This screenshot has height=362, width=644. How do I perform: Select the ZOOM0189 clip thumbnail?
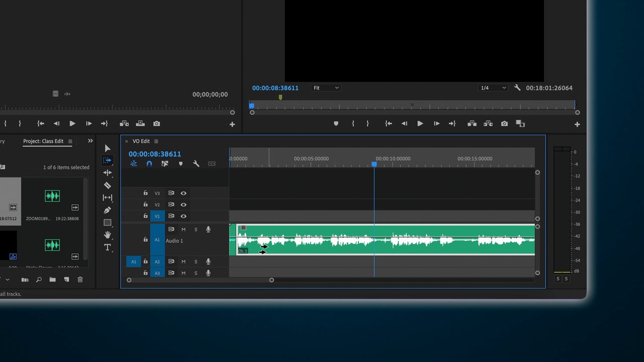click(52, 197)
